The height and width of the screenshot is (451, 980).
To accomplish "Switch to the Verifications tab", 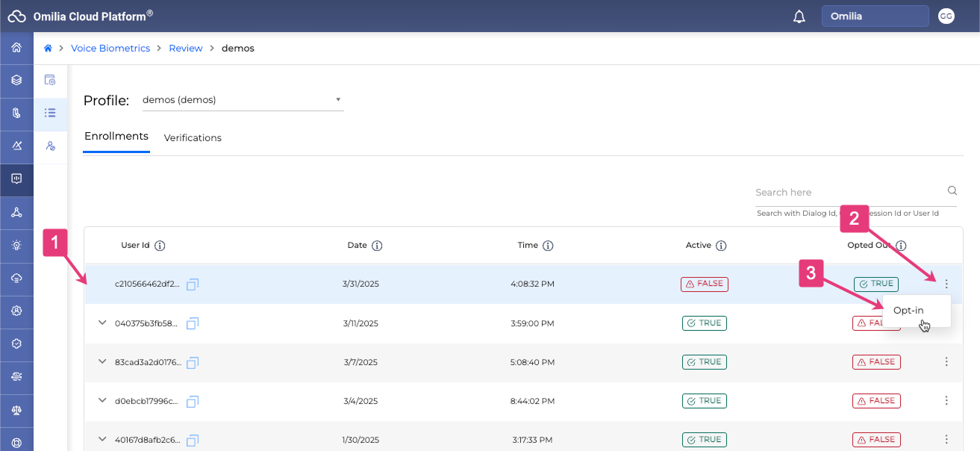I will (193, 138).
